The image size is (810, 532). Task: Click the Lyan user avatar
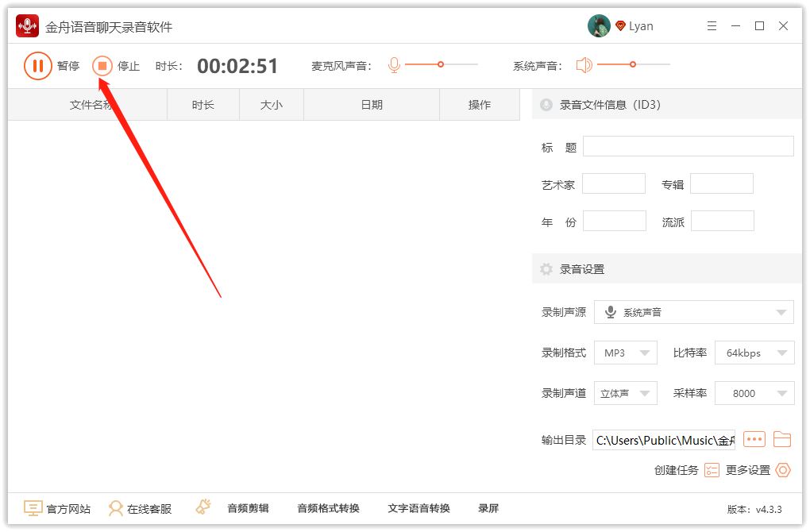point(599,26)
